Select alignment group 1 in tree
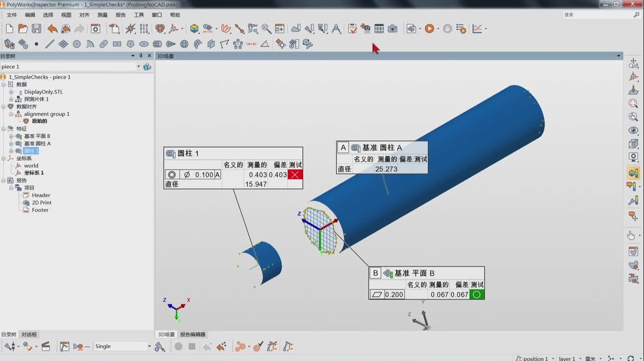This screenshot has width=644, height=361. tap(47, 114)
